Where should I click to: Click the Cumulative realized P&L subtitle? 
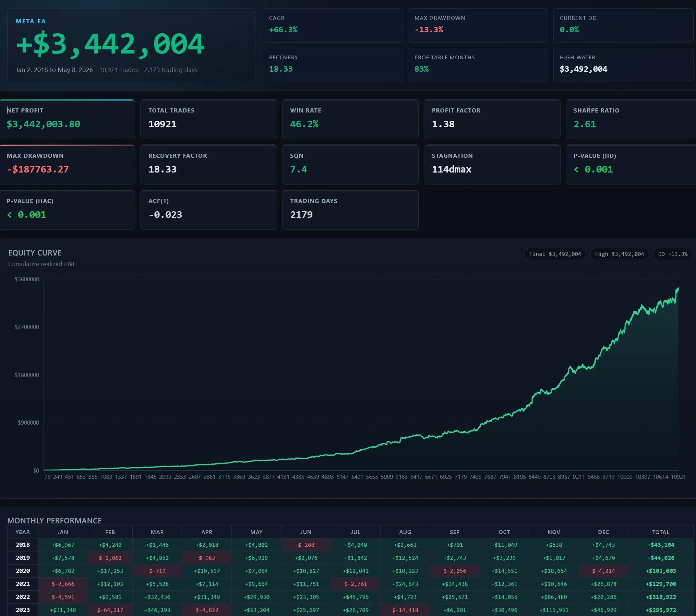[42, 264]
